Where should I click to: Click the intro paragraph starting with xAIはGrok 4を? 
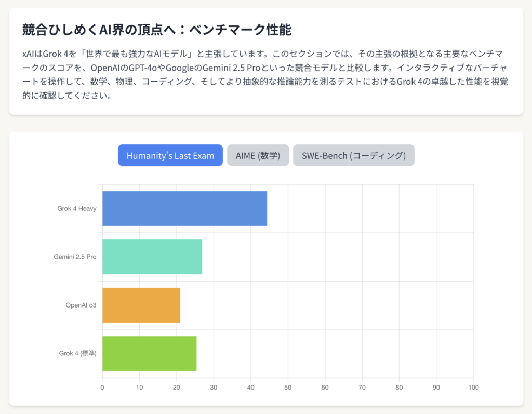pos(265,75)
